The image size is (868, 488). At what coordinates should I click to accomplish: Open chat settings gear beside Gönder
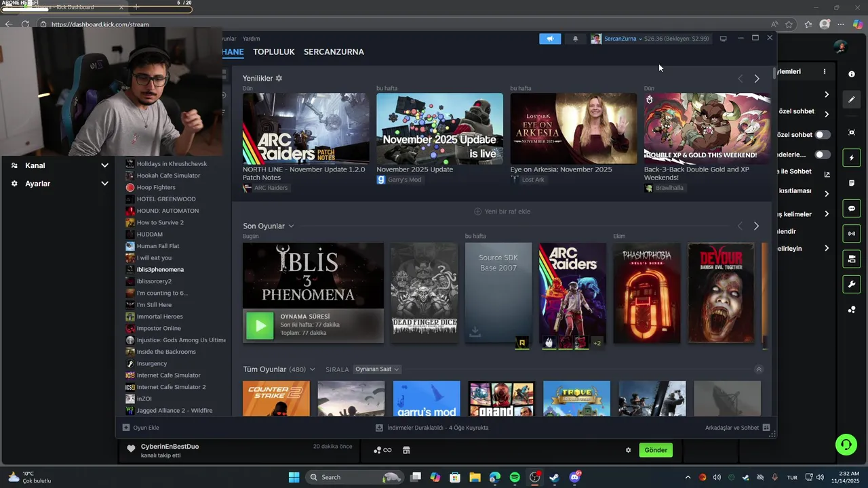tap(628, 450)
